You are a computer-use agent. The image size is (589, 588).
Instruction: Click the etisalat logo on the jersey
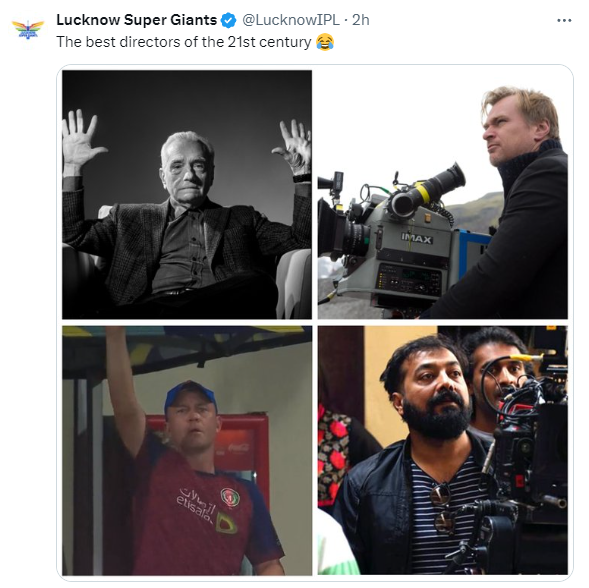(196, 506)
